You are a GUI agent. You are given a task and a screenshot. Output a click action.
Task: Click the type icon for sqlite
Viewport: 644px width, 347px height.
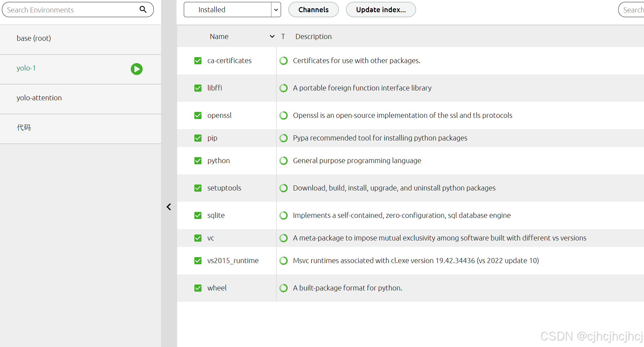tap(284, 215)
